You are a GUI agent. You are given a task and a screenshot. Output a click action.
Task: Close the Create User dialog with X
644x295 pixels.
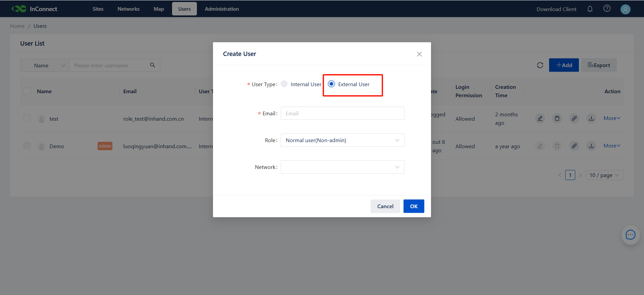click(x=419, y=54)
